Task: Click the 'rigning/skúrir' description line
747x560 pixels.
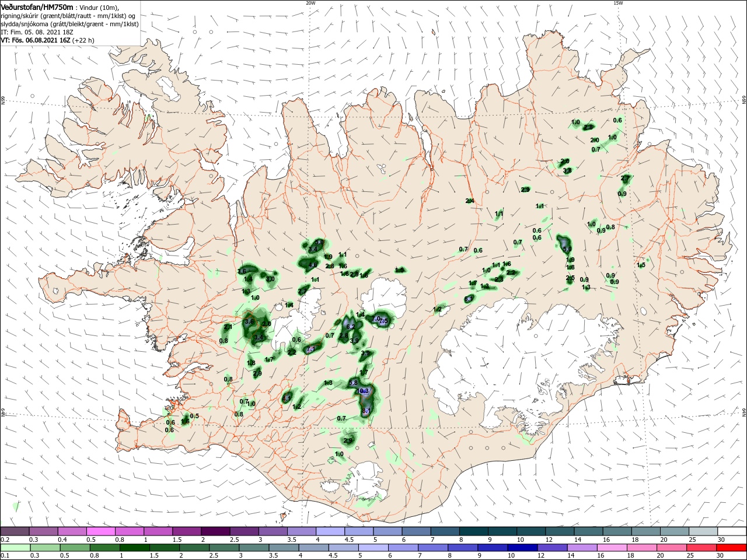Action: click(x=68, y=16)
